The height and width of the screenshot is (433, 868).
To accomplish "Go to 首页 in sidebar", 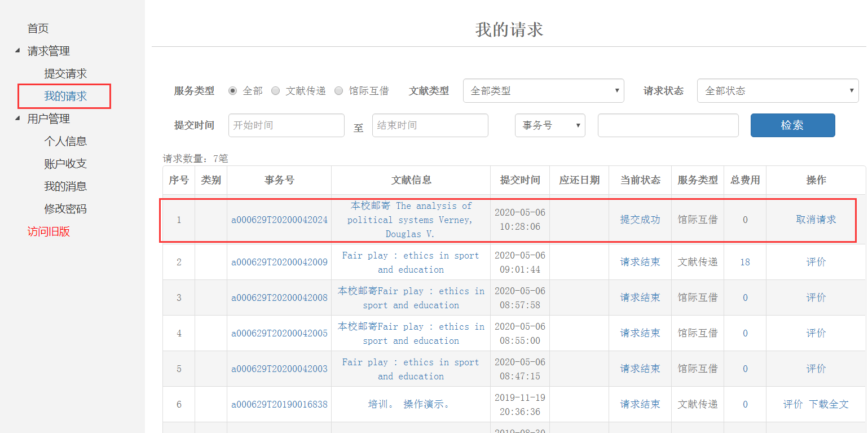I will (x=38, y=28).
